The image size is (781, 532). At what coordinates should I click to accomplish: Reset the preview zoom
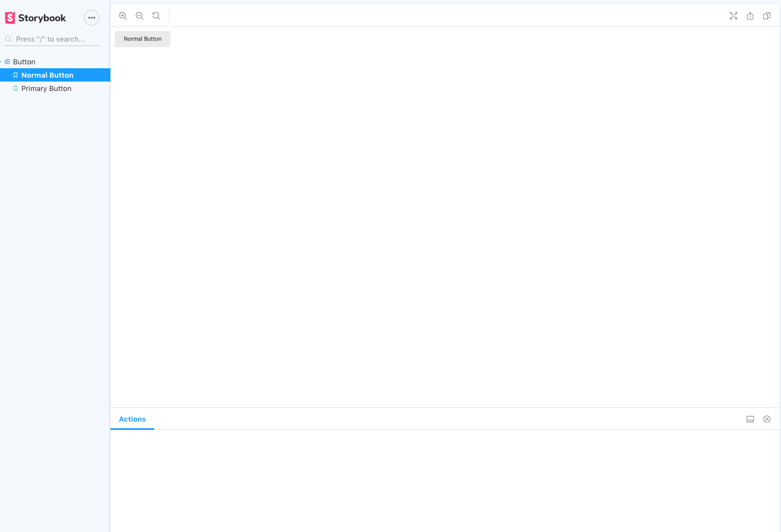157,16
